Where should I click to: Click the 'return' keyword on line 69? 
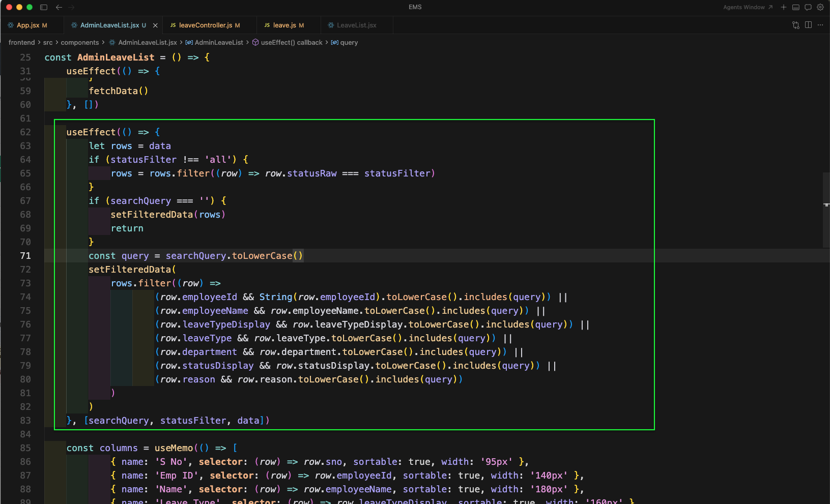click(127, 228)
